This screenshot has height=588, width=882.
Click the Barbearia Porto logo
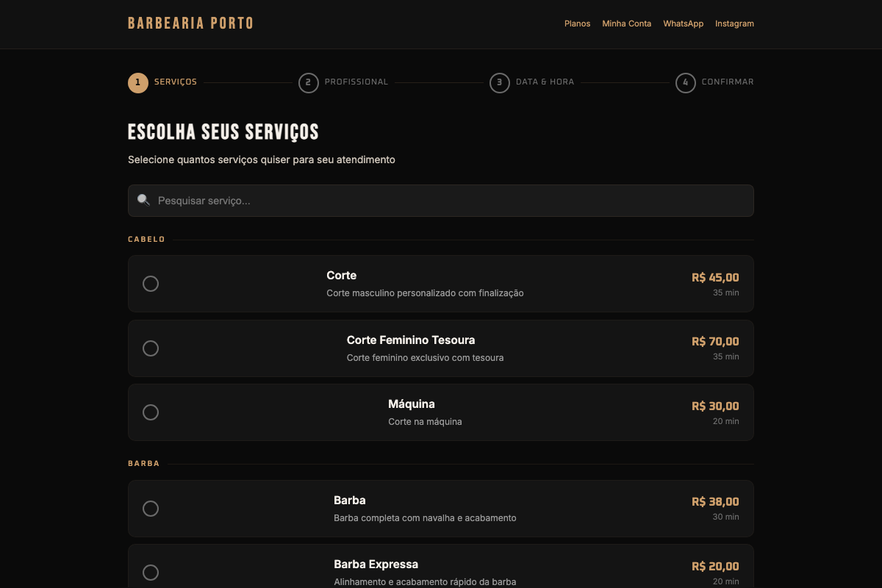190,24
